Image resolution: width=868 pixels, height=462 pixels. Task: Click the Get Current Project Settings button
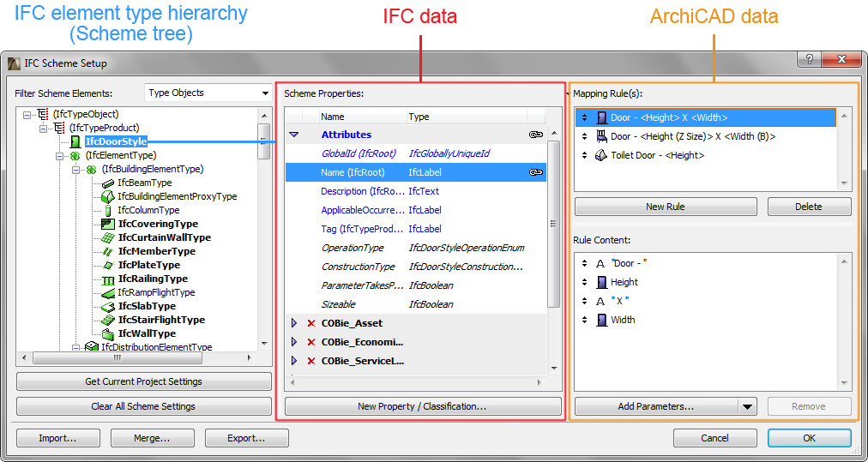[144, 381]
